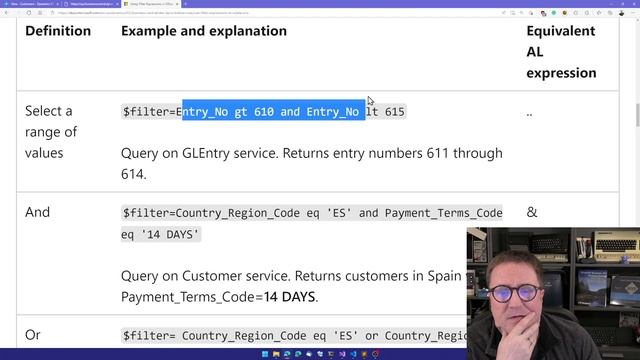Click the green circular extension icon in toolbar
Screen dimensions: 640x360
(x=553, y=13)
